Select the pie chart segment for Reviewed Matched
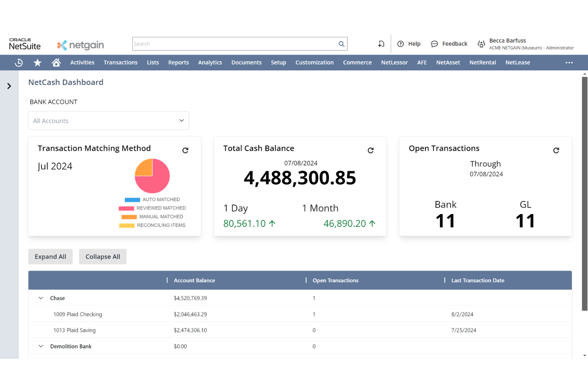Screen dimensions: 588x392 pyautogui.click(x=160, y=185)
